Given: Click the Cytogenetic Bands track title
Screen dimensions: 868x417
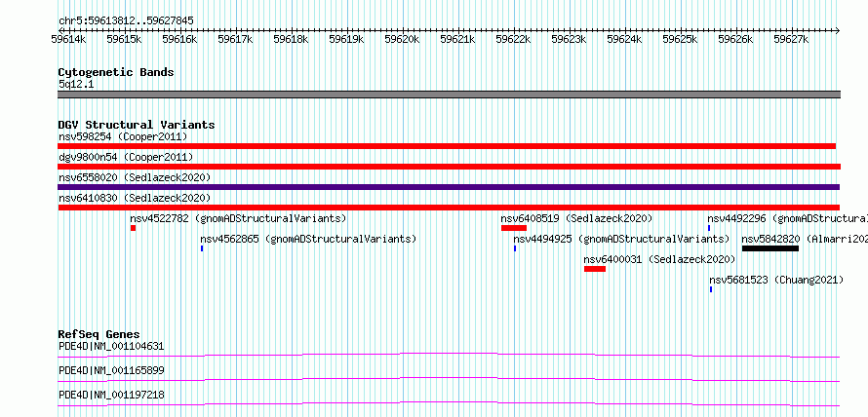Looking at the screenshot, I should click(x=116, y=72).
